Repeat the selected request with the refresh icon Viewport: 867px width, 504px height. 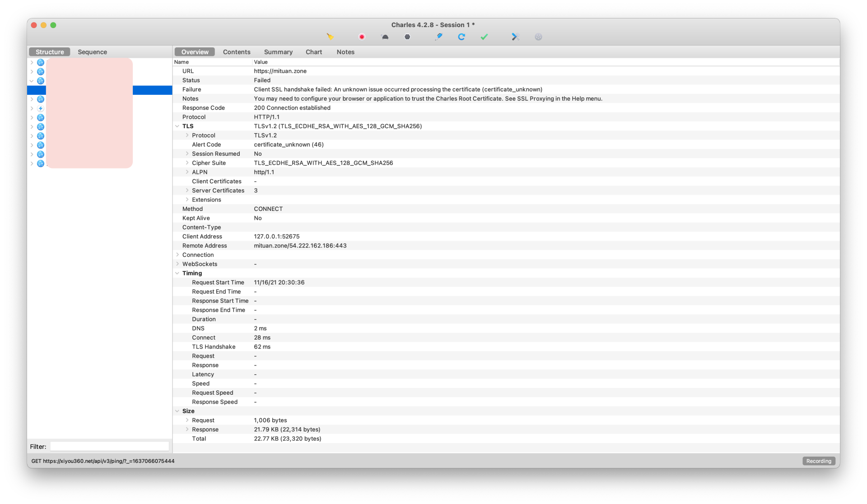pos(461,37)
